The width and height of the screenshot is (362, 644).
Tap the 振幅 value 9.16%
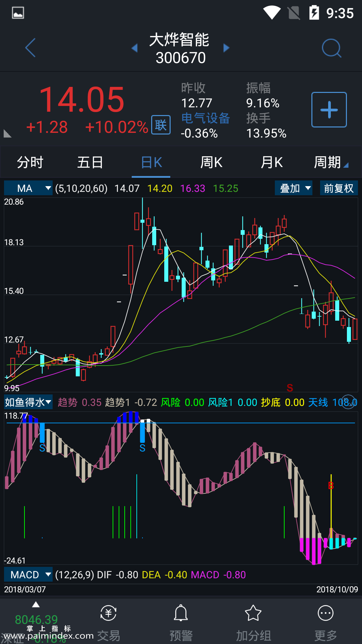[263, 103]
